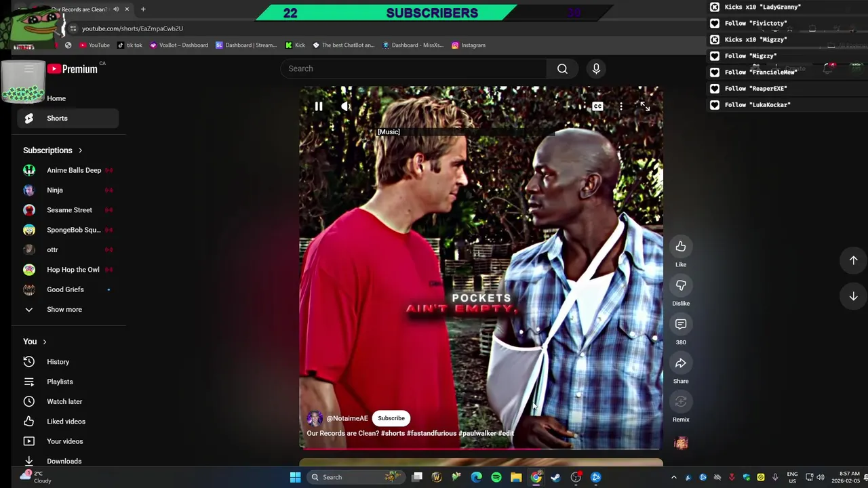Like the Short with thumbs up
This screenshot has height=488, width=868.
pyautogui.click(x=681, y=247)
